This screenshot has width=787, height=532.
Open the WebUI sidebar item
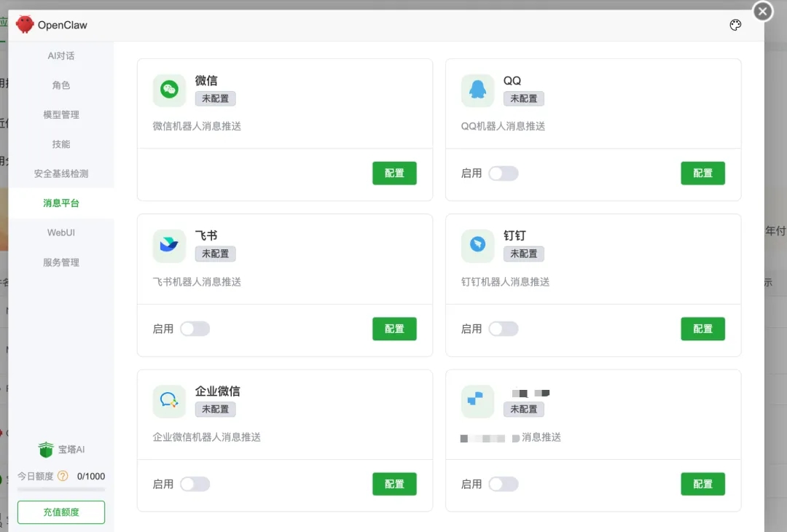coord(61,232)
